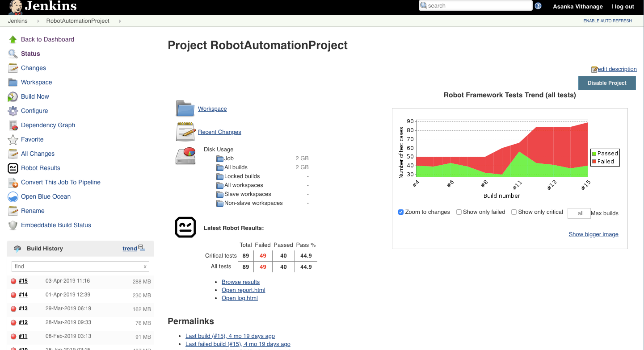Click the Jenkins search input field
The height and width of the screenshot is (350, 644).
click(476, 6)
